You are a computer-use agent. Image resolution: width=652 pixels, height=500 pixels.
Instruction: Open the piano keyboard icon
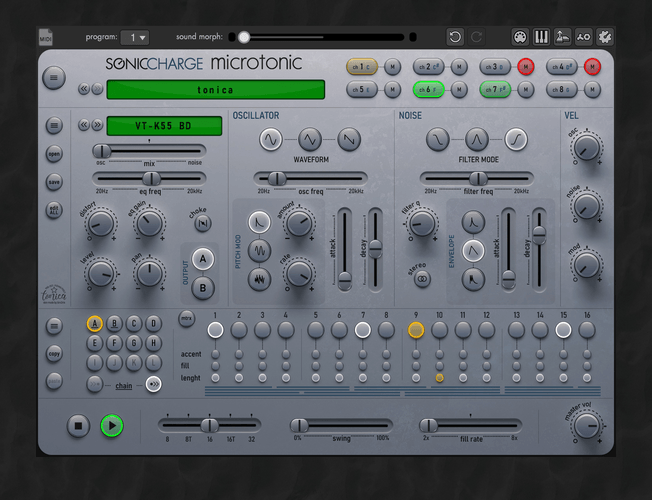click(541, 37)
